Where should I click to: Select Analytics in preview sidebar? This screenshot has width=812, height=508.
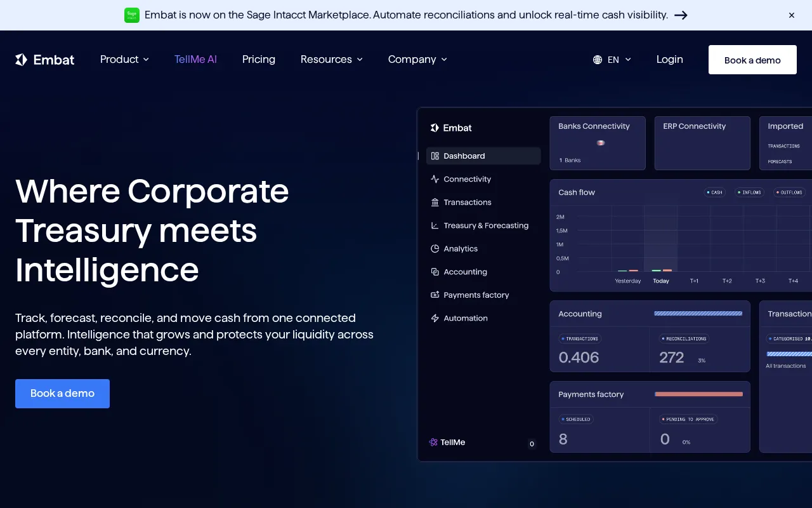pos(483,249)
